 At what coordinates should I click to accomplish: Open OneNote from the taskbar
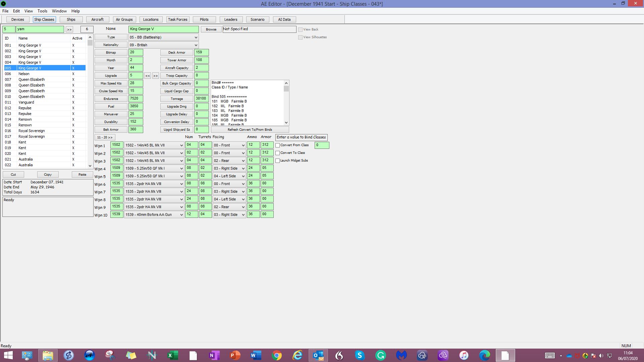click(214, 355)
